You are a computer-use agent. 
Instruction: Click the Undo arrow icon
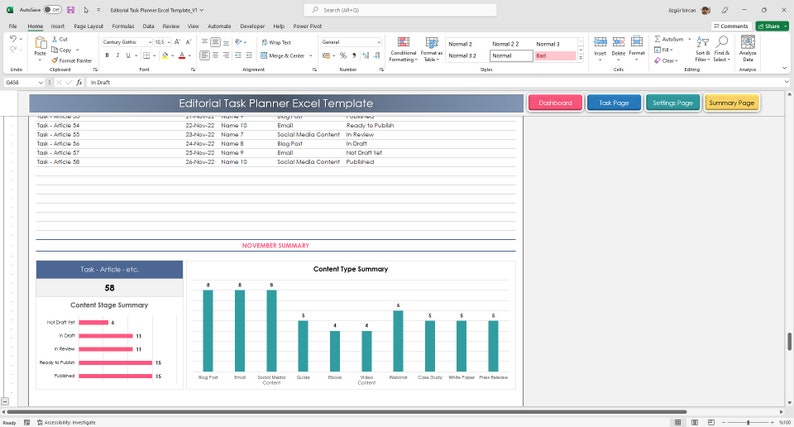tap(13, 39)
